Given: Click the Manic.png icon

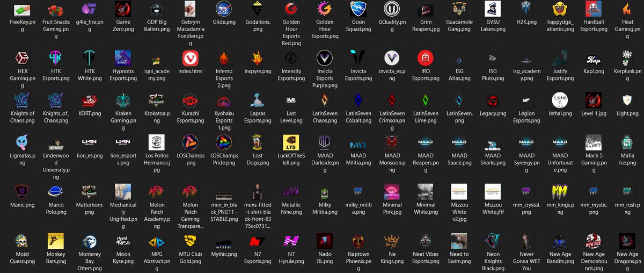Looking at the screenshot, I should [x=22, y=191].
